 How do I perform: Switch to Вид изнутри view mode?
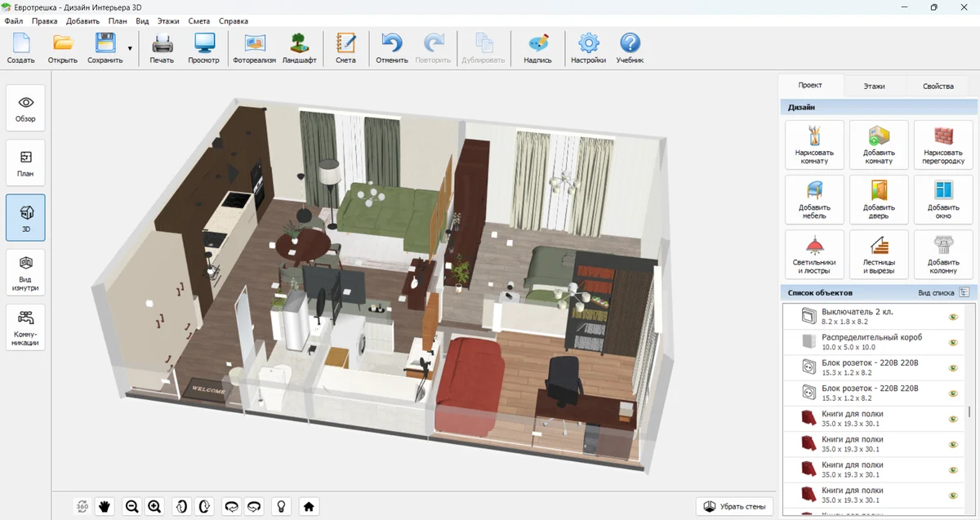click(x=26, y=272)
